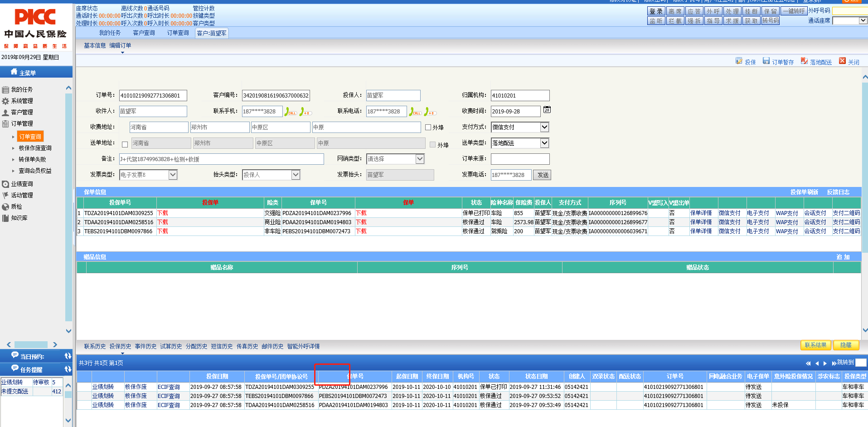Image resolution: width=868 pixels, height=427 pixels.
Task: Click the 落地配送 delivery icon
Action: 804,61
